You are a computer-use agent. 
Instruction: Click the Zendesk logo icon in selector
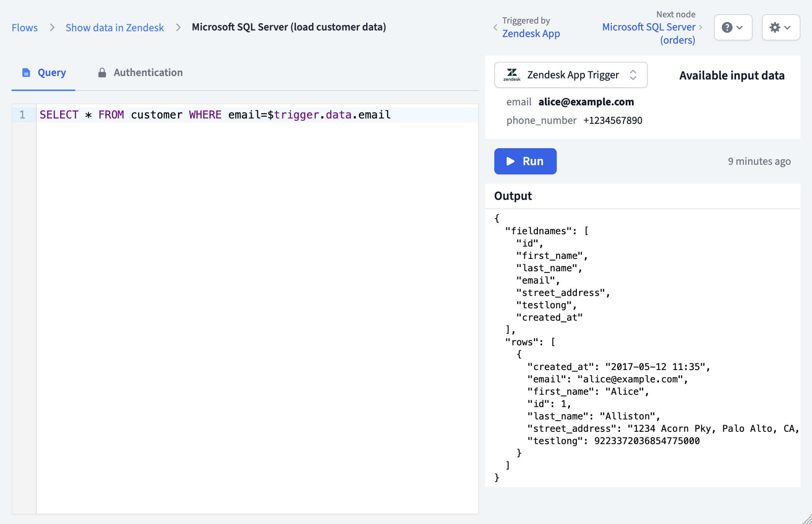tap(512, 75)
